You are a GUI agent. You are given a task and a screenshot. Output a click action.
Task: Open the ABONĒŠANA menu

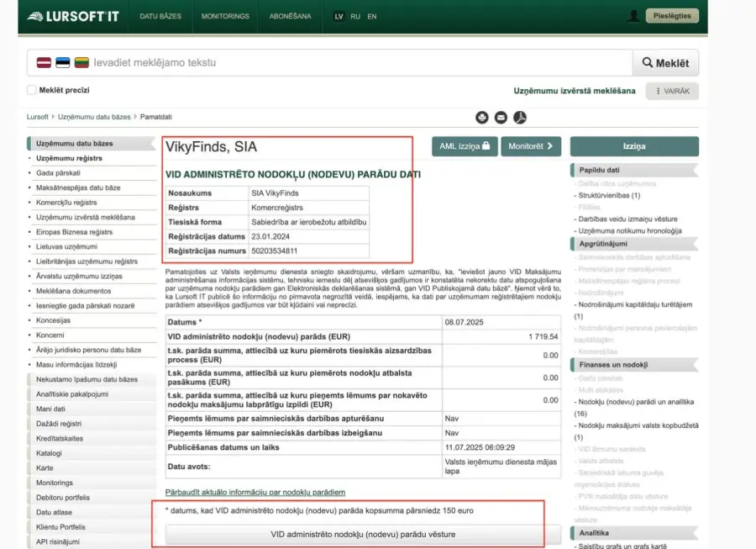tap(291, 17)
